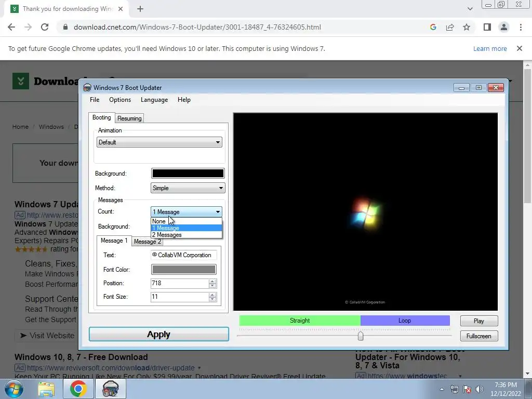Click the volume speaker tray icon

480,389
